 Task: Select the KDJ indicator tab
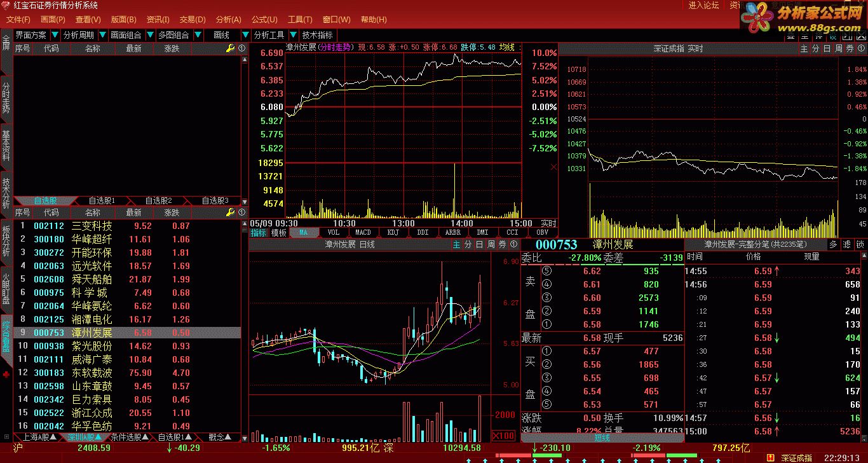click(x=393, y=233)
